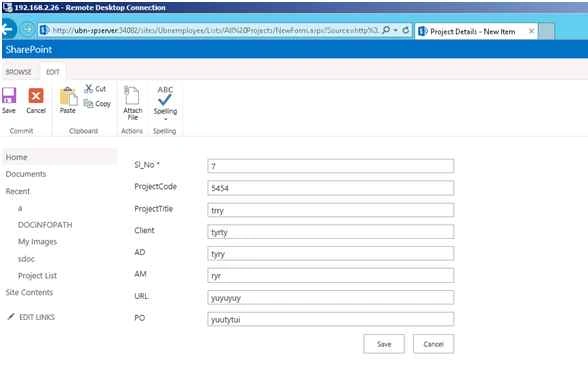Viewport: 588px width, 366px height.
Task: Open Home in the left navigation
Action: [16, 157]
